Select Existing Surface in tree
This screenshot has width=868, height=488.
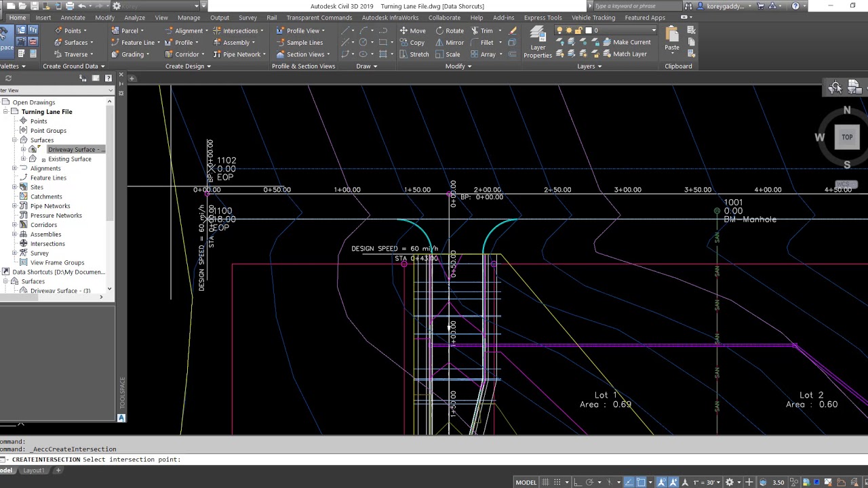point(69,159)
